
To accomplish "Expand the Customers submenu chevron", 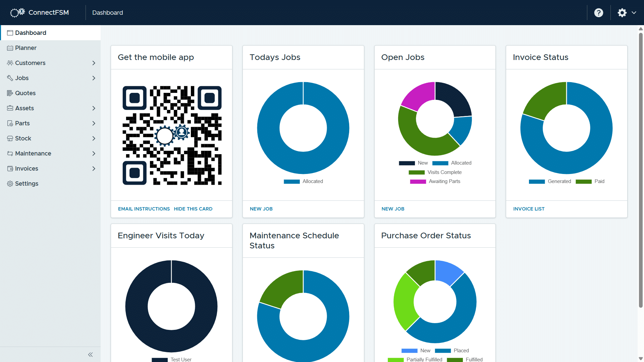I will (x=94, y=63).
